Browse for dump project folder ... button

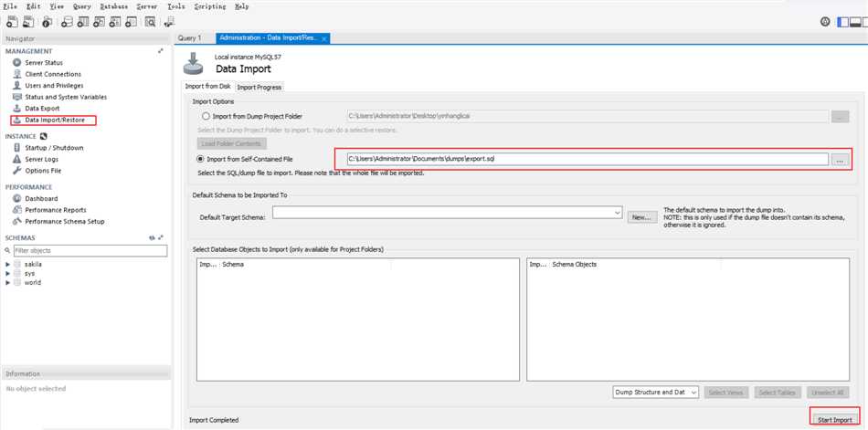[x=840, y=116]
